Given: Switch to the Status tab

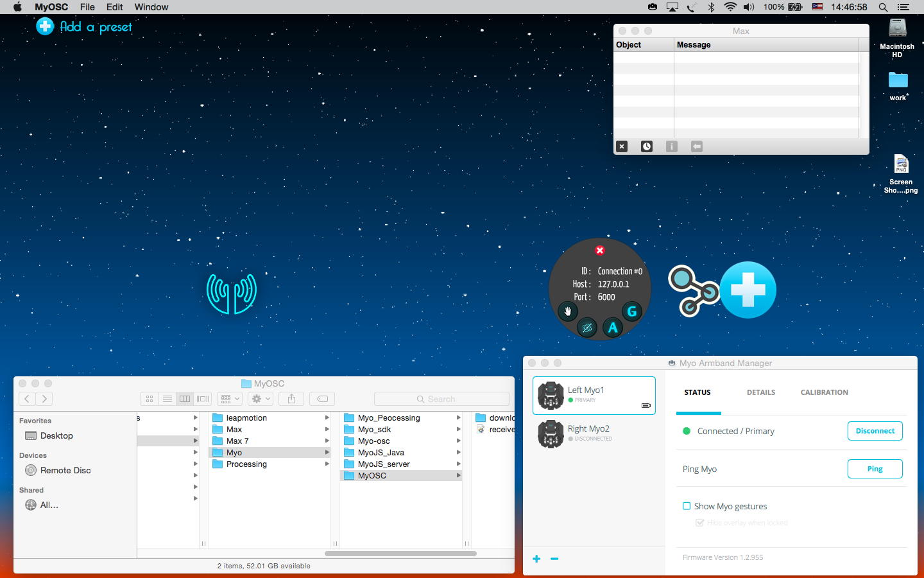Looking at the screenshot, I should tap(697, 392).
